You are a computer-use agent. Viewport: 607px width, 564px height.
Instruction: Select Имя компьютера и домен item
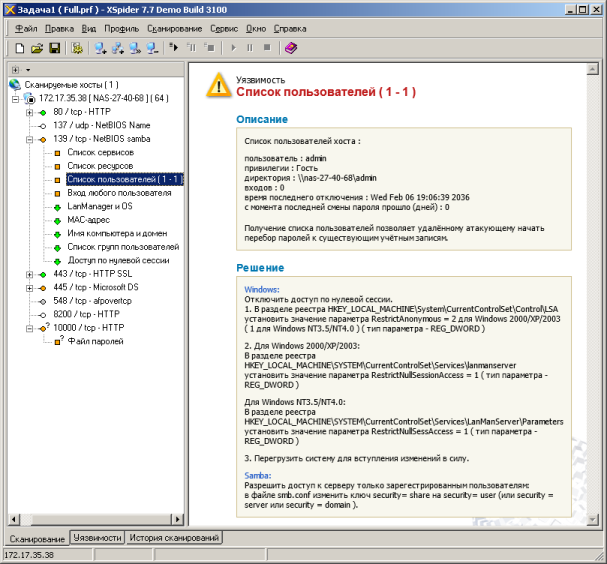tap(117, 233)
